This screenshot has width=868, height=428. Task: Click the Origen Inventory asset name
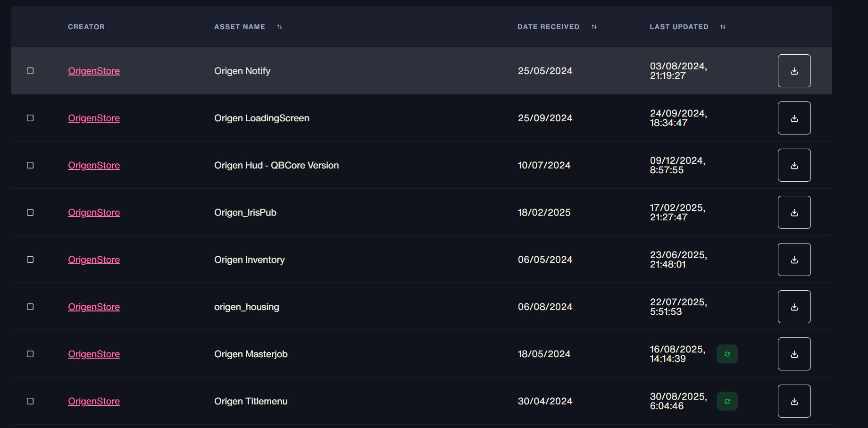coord(250,260)
